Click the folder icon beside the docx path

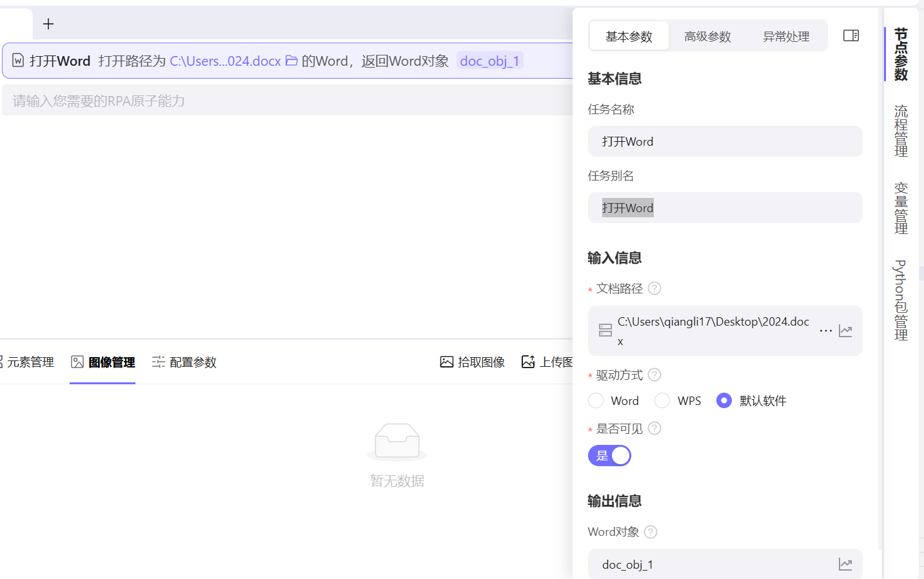point(291,61)
